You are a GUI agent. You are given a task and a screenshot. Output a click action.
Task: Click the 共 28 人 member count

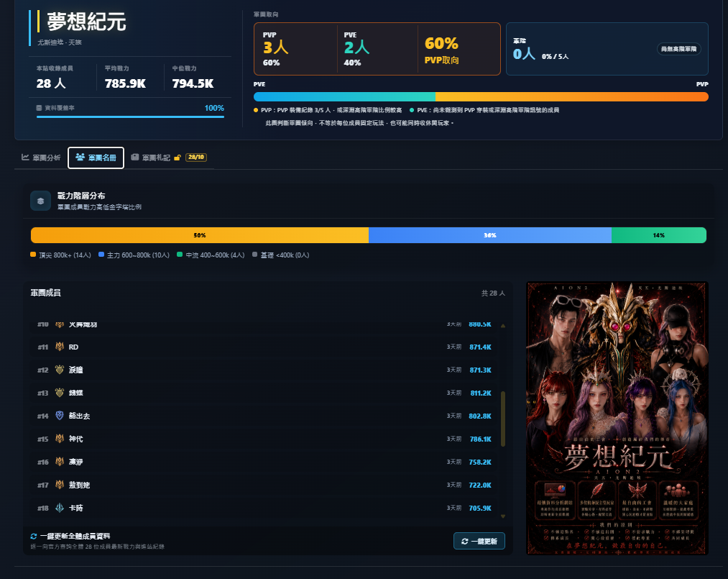pos(493,293)
